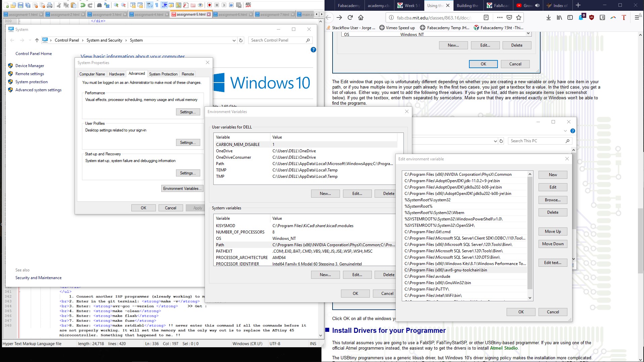Image resolution: width=644 pixels, height=362 pixels.
Task: Open Device Manager from Control Panel sidebar
Action: (x=30, y=66)
